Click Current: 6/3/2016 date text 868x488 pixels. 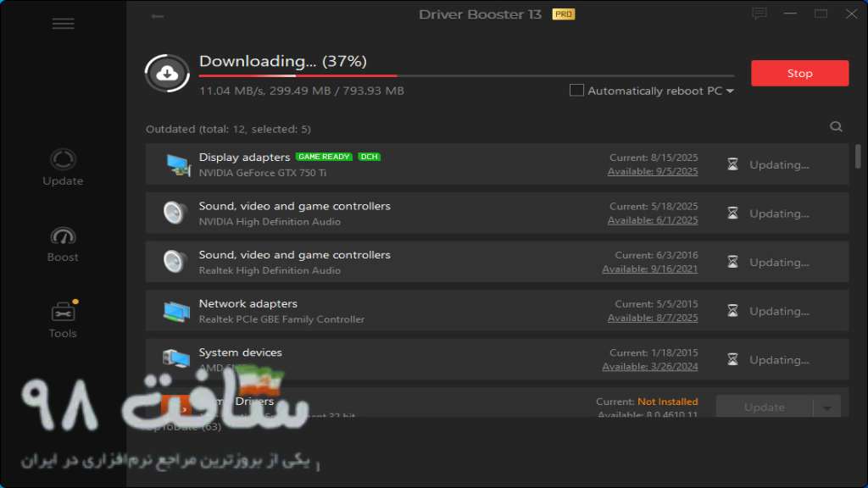[657, 255]
